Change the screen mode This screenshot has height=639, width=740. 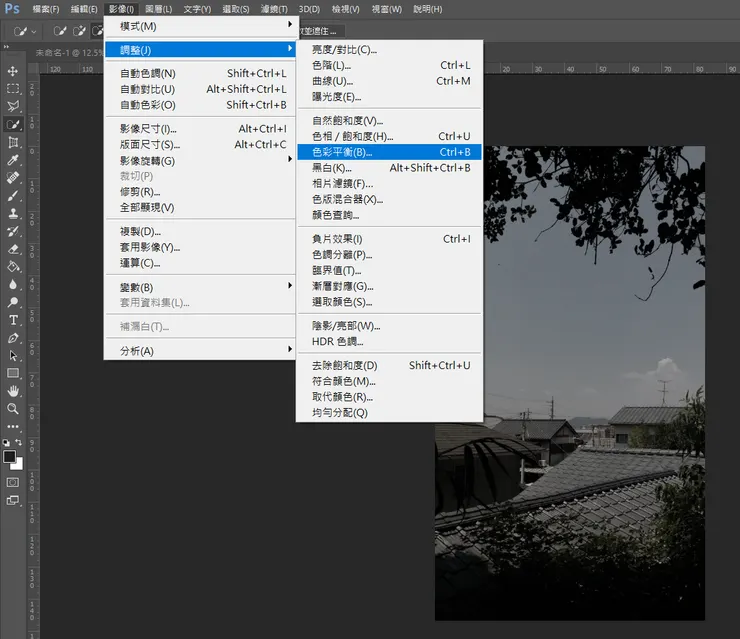point(13,500)
